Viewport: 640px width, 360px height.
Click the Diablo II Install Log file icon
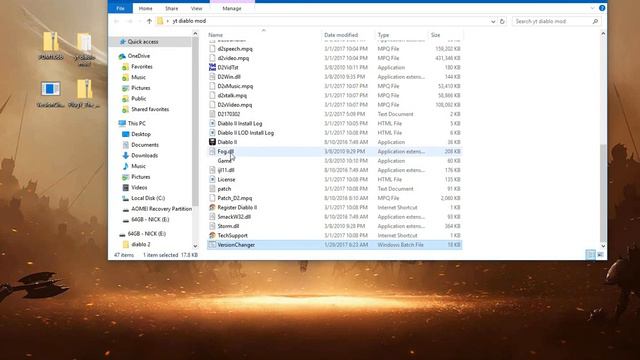212,123
